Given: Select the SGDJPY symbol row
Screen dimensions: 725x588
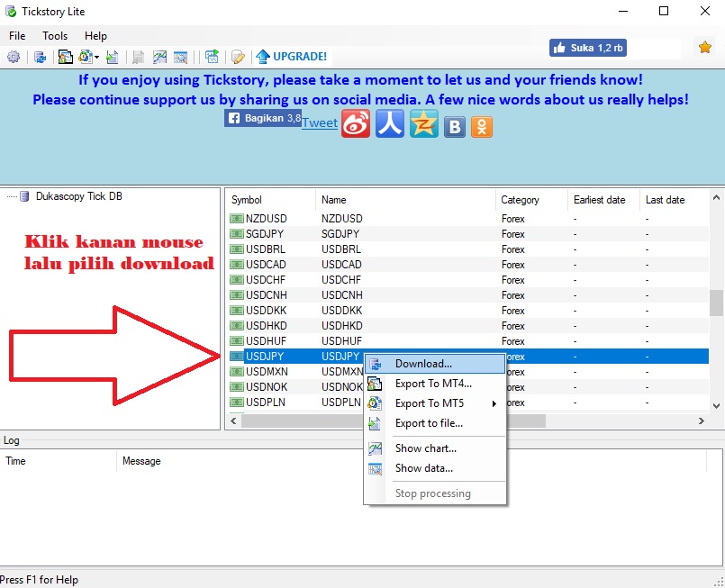Looking at the screenshot, I should click(x=468, y=234).
